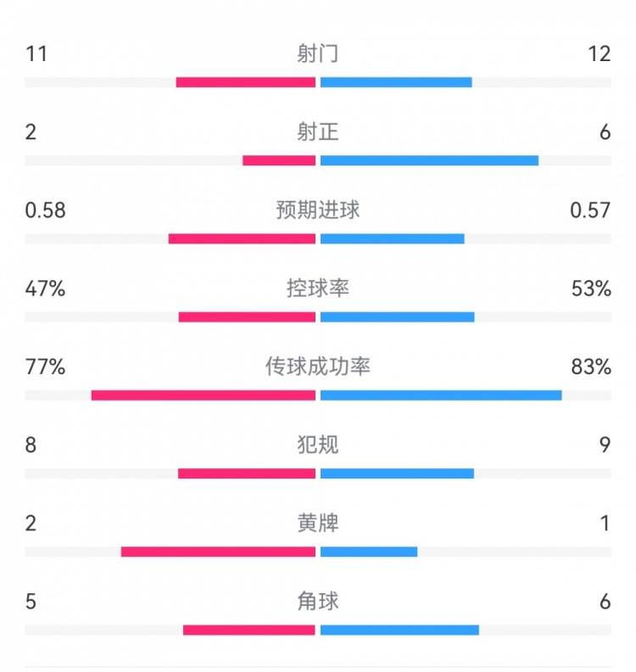The width and height of the screenshot is (636, 672).
Task: Click the 预期进球 label
Action: (x=318, y=210)
